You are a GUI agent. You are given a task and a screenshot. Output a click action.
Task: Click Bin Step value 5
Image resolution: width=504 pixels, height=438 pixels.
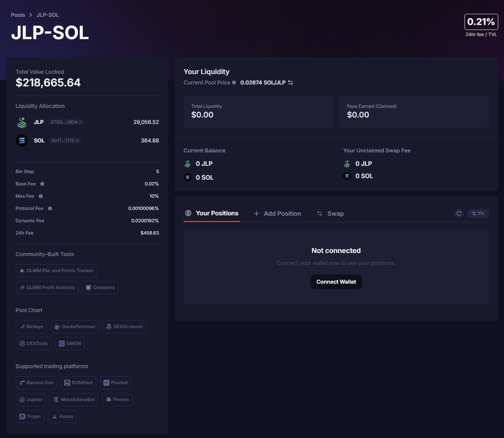click(157, 172)
